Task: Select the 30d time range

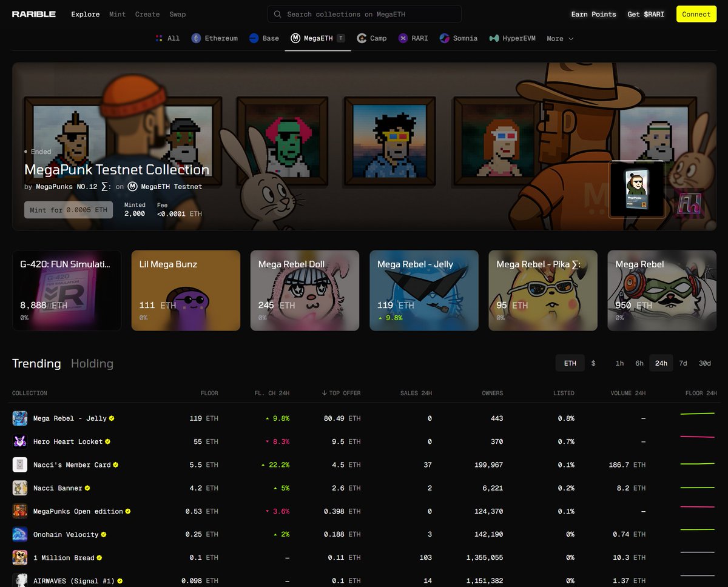Action: [705, 363]
